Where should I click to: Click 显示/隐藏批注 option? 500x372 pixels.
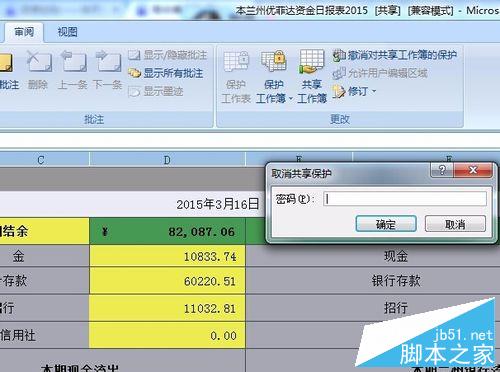point(168,55)
